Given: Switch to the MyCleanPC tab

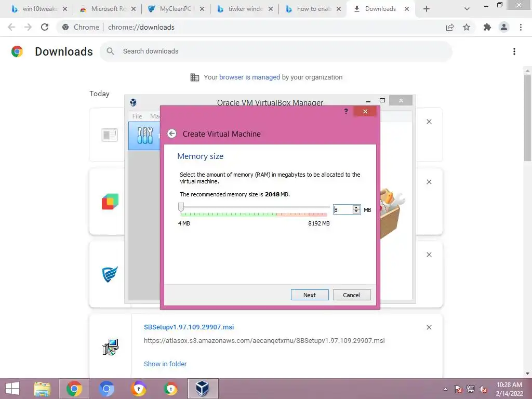Looking at the screenshot, I should click(176, 9).
